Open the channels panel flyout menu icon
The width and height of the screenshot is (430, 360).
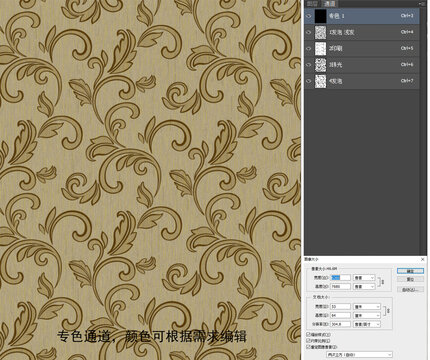click(422, 3)
